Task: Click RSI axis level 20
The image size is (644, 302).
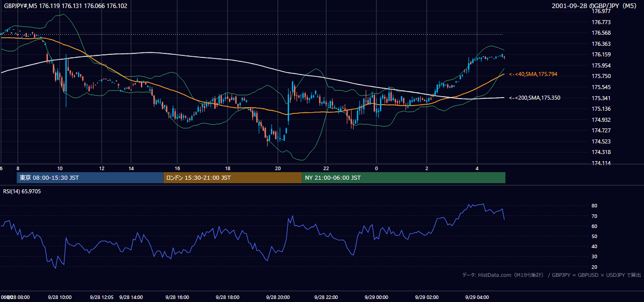Action: [595, 267]
